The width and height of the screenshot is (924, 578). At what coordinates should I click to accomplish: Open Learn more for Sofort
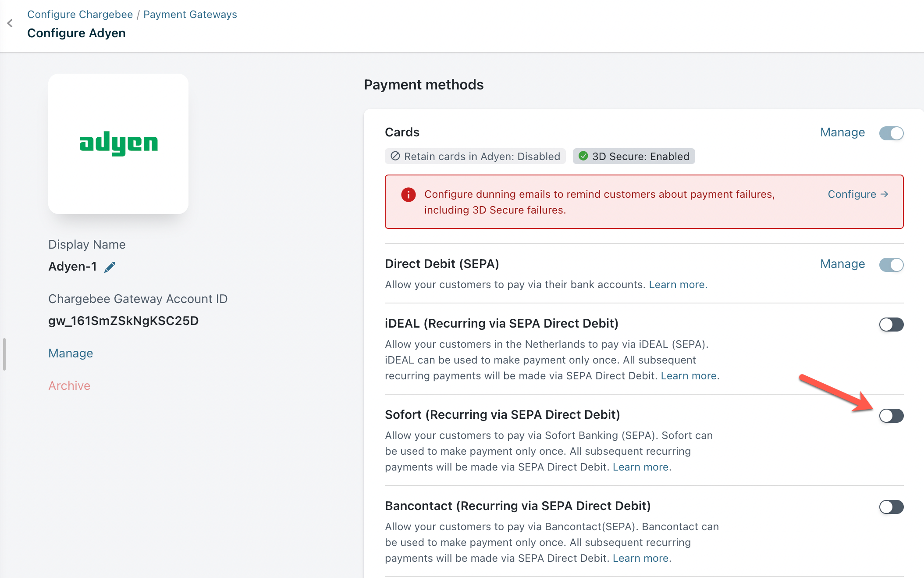pyautogui.click(x=640, y=467)
